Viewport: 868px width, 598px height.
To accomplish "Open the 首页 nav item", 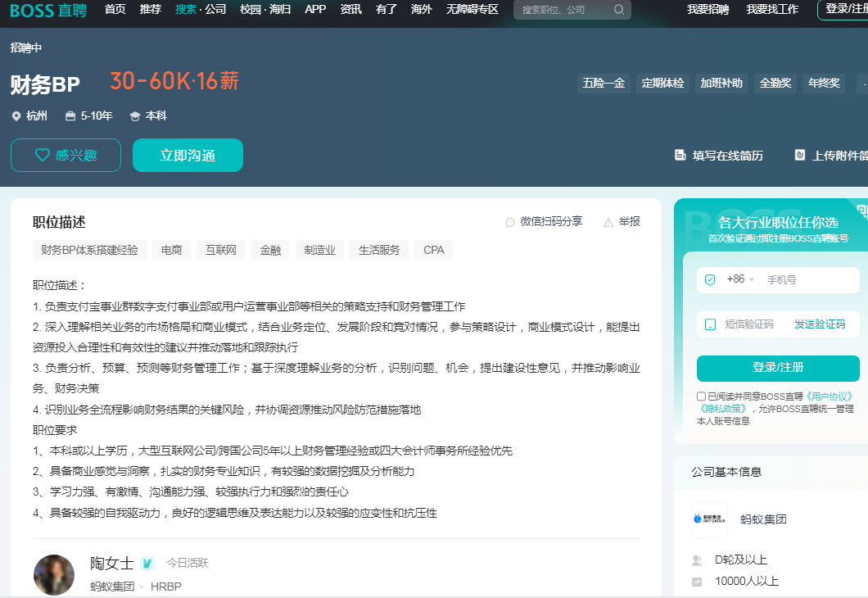I will pyautogui.click(x=115, y=9).
